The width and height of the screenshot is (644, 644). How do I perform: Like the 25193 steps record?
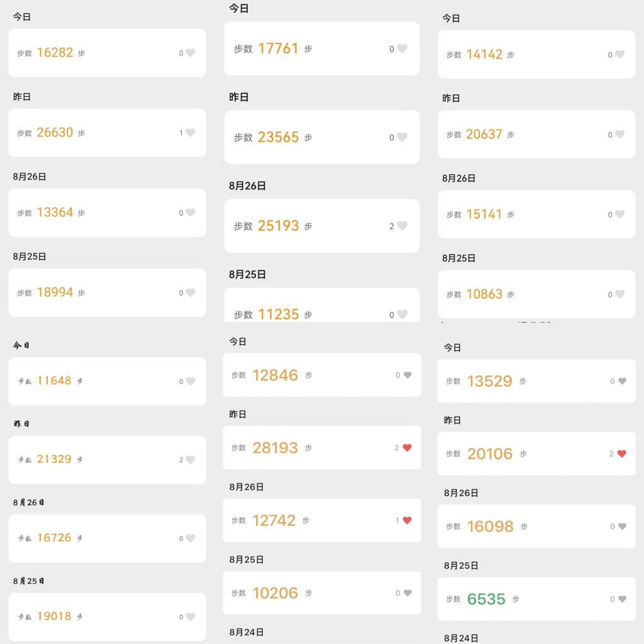pos(402,226)
